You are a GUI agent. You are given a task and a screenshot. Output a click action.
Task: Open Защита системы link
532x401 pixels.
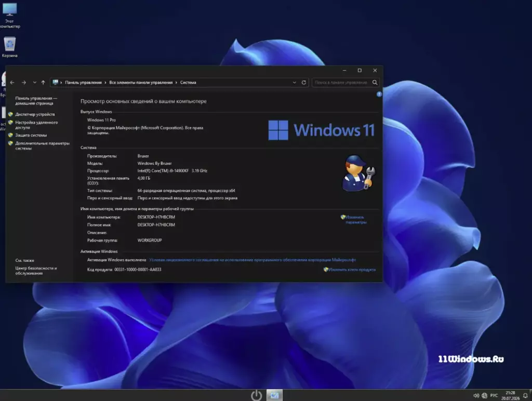click(31, 135)
